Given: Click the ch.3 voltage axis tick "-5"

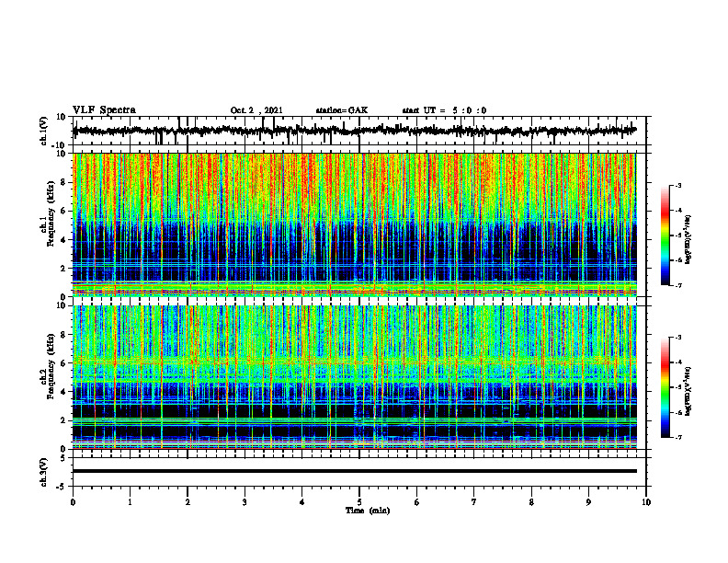Looking at the screenshot, I should coord(62,487).
